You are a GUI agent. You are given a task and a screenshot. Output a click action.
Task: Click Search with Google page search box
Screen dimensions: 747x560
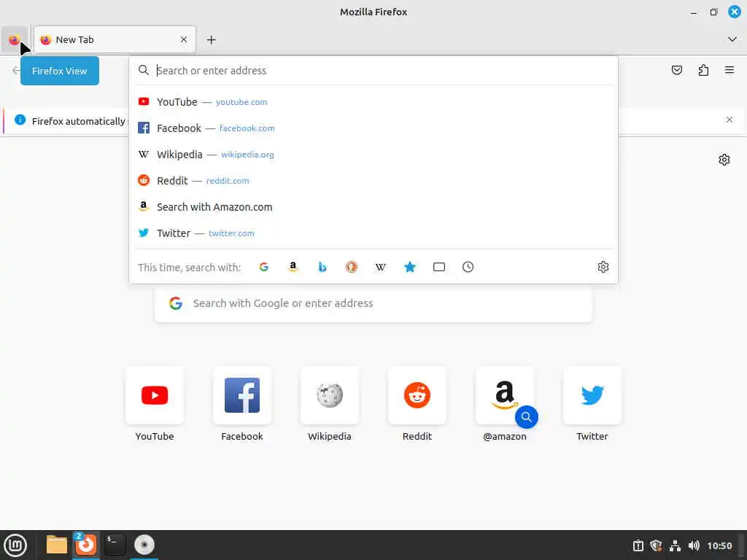(x=373, y=303)
